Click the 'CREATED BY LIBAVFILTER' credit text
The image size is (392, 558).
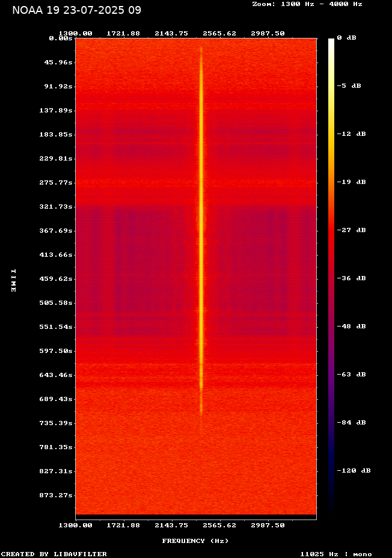[x=54, y=554]
